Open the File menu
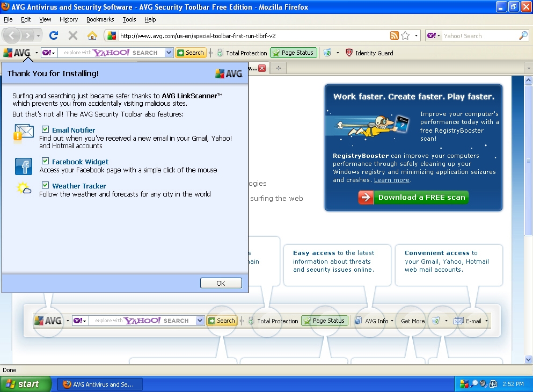 pos(8,19)
